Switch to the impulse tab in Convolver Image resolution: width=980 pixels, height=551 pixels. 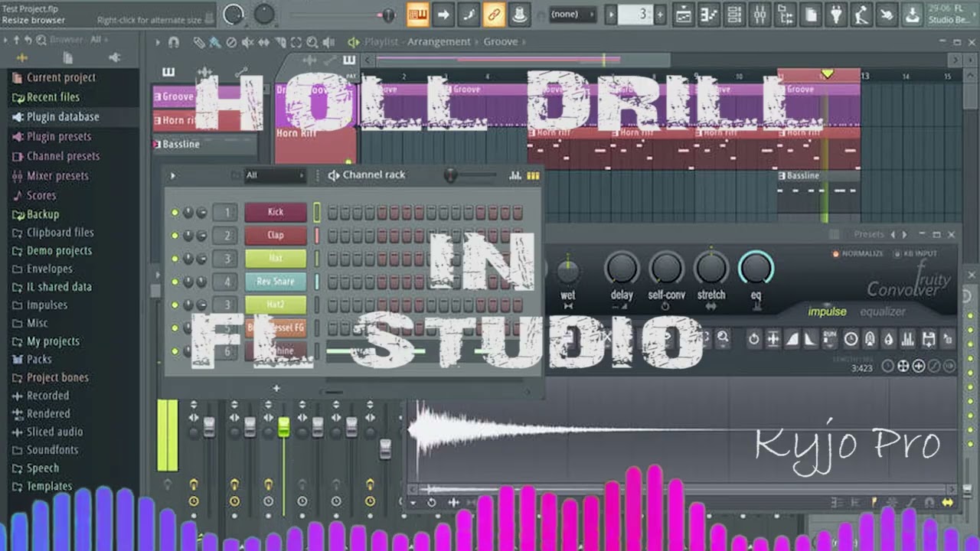(827, 311)
